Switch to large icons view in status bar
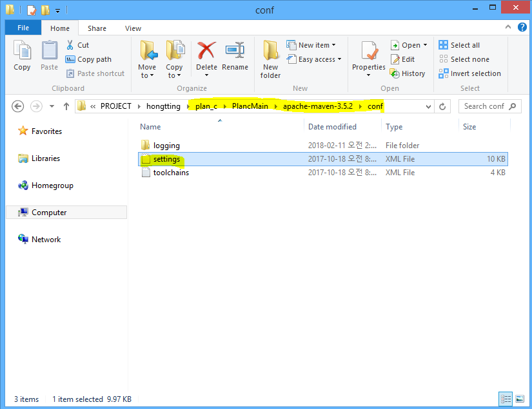This screenshot has width=532, height=409. point(520,399)
